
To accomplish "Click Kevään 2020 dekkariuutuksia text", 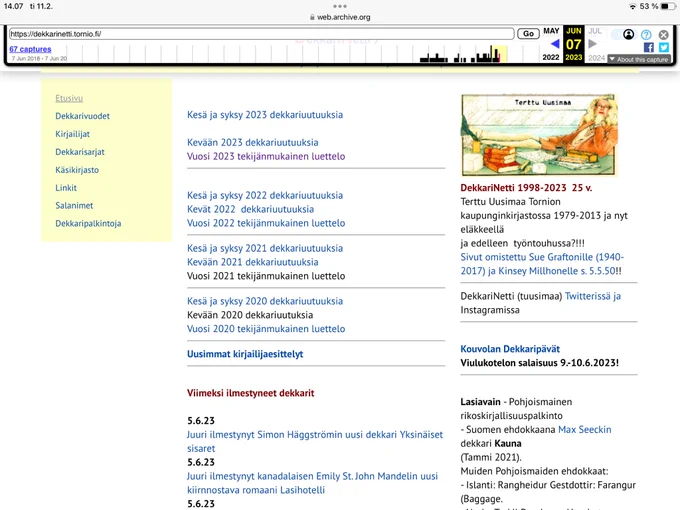I will point(250,315).
